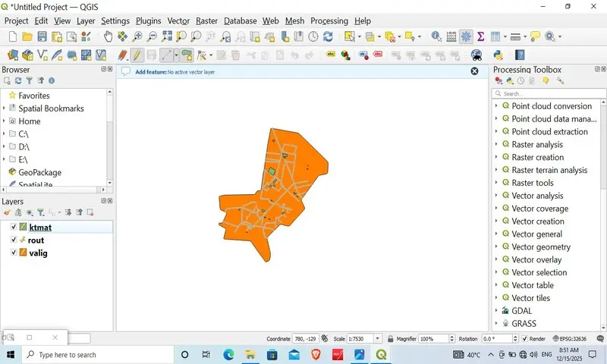Open the Plugins menu

(148, 21)
